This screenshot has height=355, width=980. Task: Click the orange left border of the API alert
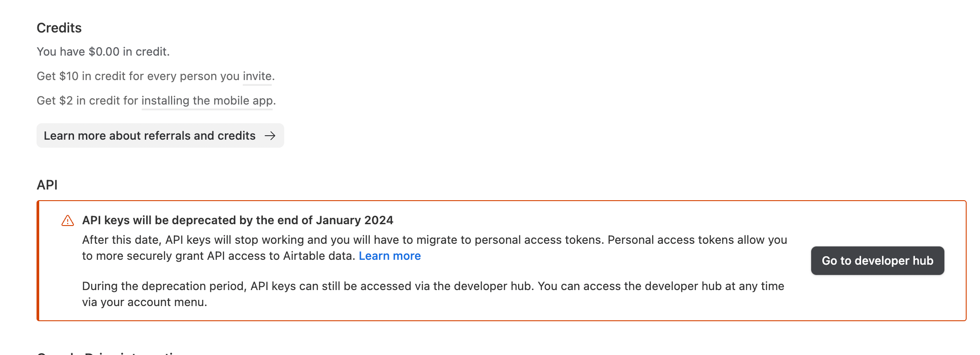38,261
